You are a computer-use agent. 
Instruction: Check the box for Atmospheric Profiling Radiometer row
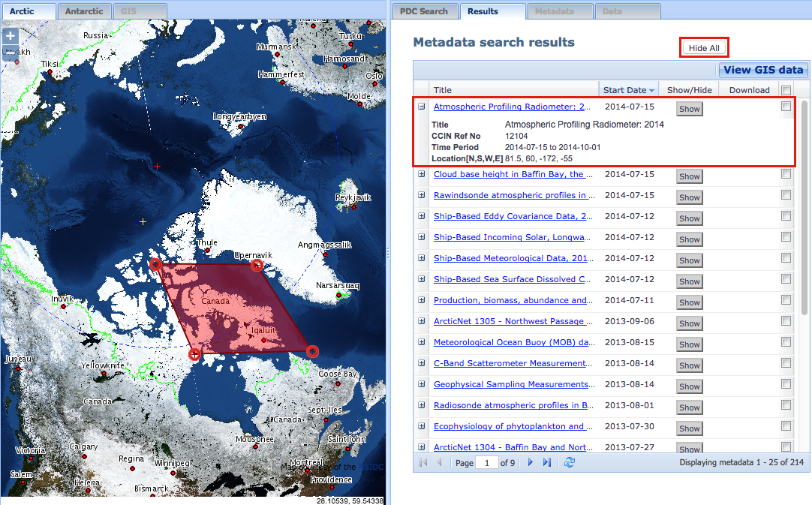[786, 107]
